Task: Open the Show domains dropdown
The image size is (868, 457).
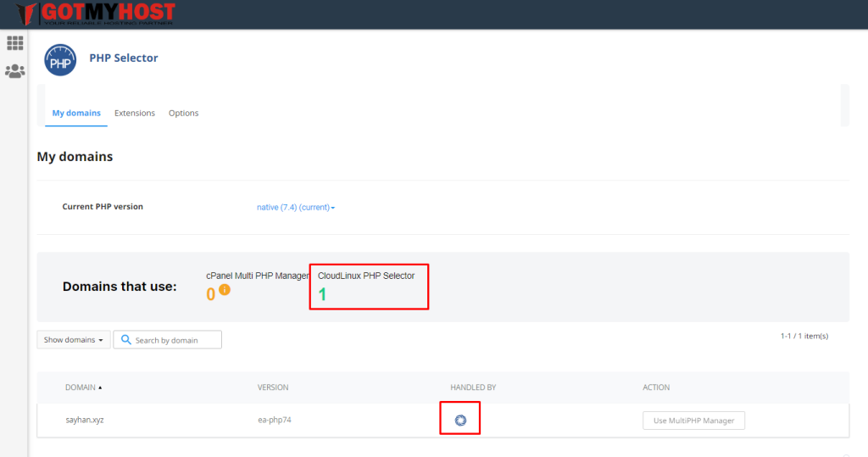Action: 73,340
